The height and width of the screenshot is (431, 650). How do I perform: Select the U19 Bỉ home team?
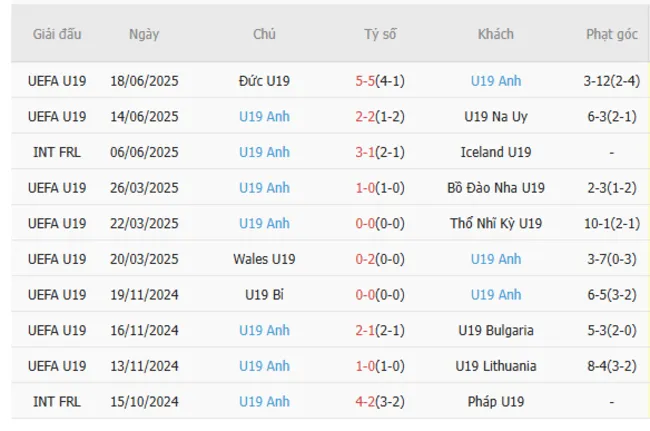pos(265,294)
